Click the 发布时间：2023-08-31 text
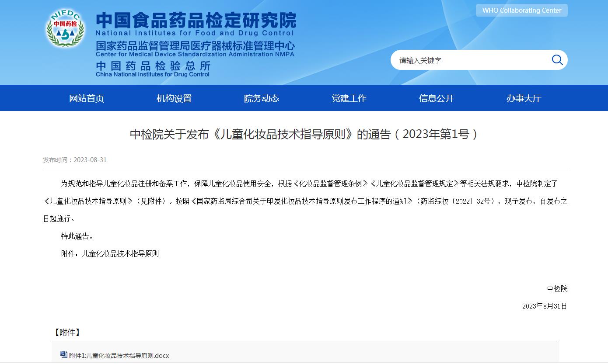The height and width of the screenshot is (364, 608). pyautogui.click(x=75, y=160)
